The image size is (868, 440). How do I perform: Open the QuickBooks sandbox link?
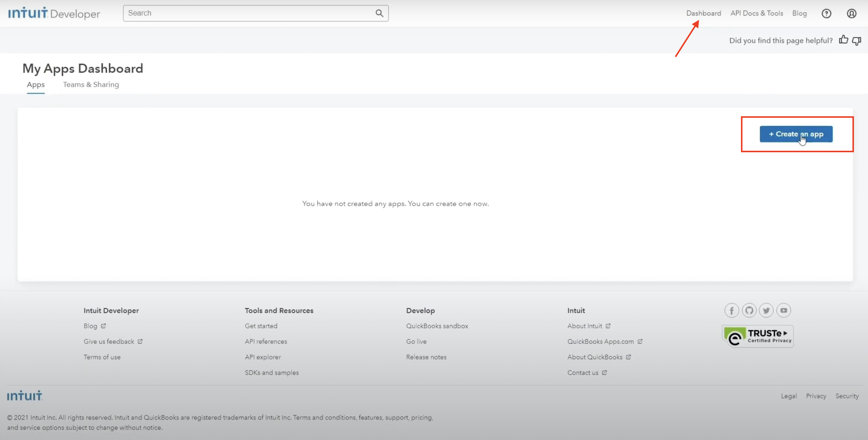point(437,326)
